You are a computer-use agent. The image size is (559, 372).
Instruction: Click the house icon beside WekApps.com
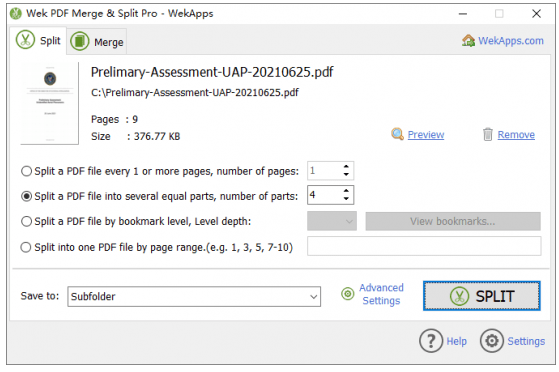coord(468,41)
